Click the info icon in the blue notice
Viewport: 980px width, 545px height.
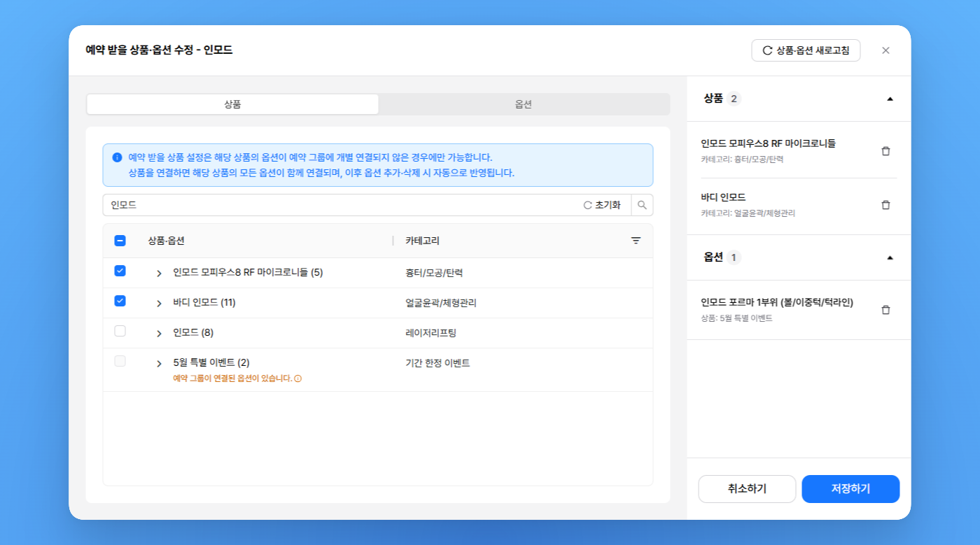[x=117, y=157]
